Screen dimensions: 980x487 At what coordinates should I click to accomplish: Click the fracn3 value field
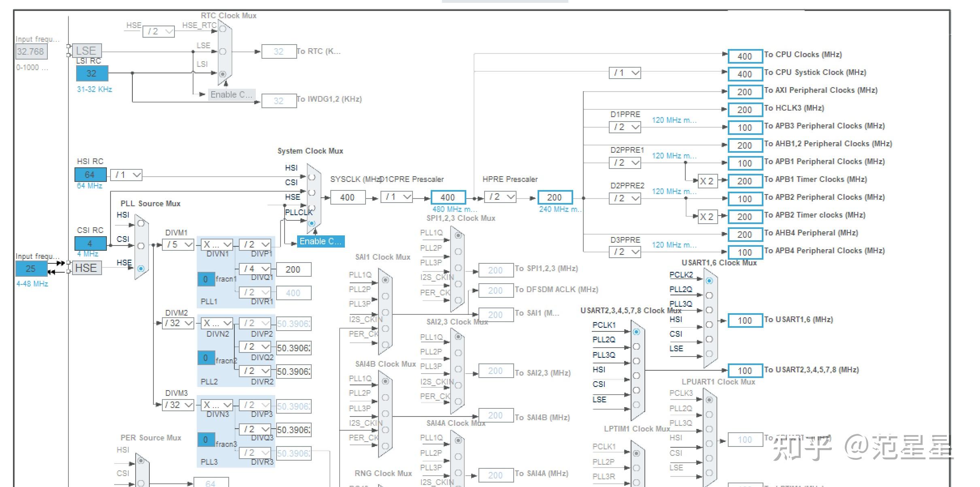point(206,440)
